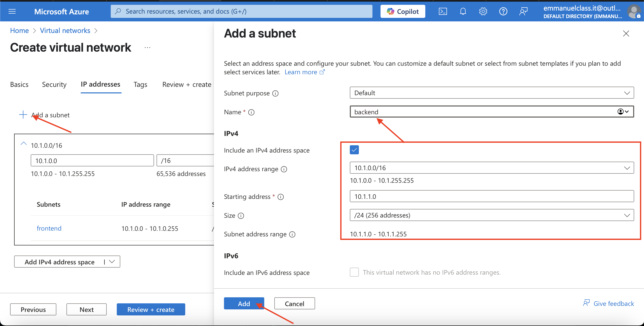The width and height of the screenshot is (644, 326).
Task: Expand the IPv4 address range dropdown
Action: click(x=491, y=168)
